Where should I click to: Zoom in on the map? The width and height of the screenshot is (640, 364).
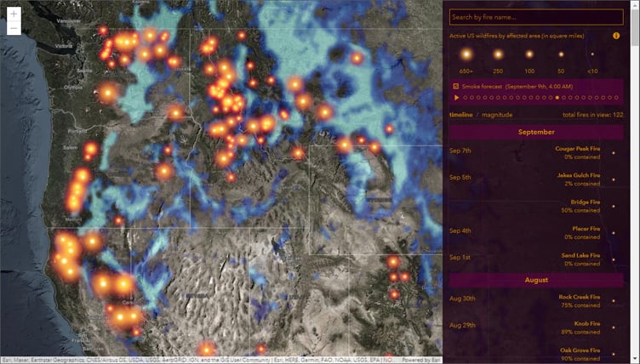[x=14, y=14]
